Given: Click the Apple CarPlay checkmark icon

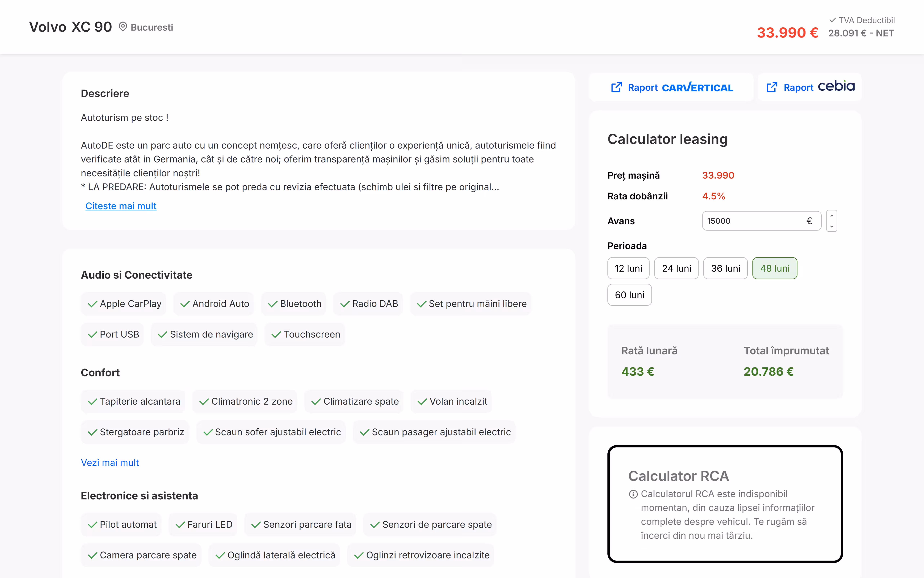Looking at the screenshot, I should 92,304.
